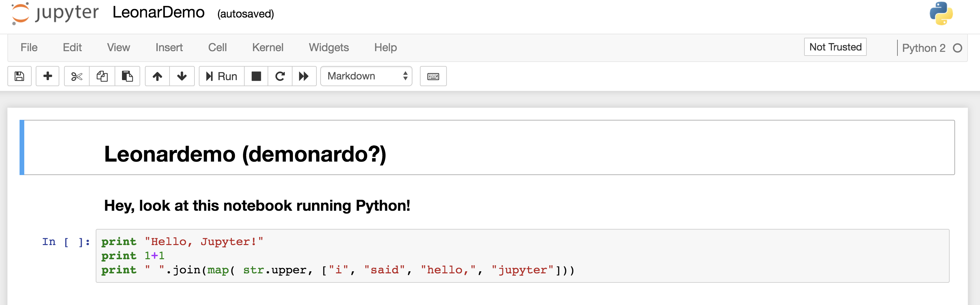Move selected cell down arrow
Screen dimensions: 980x305
pyautogui.click(x=182, y=76)
